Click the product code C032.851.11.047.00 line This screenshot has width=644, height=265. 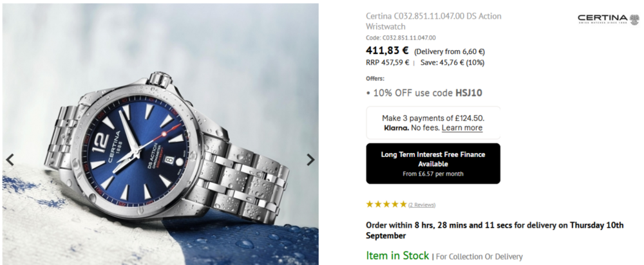pyautogui.click(x=401, y=38)
